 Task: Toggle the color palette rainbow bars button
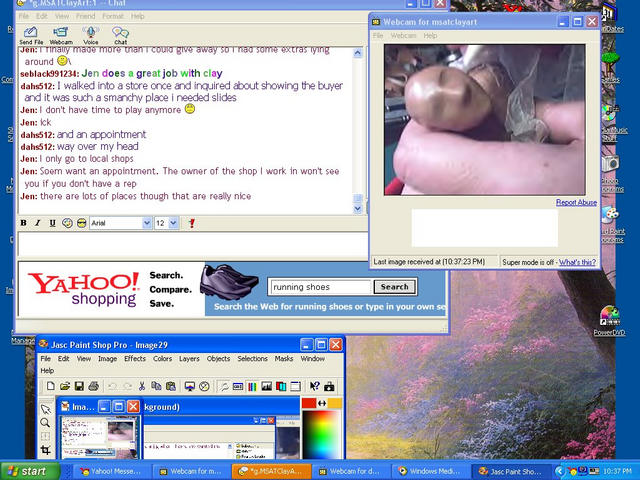click(252, 386)
